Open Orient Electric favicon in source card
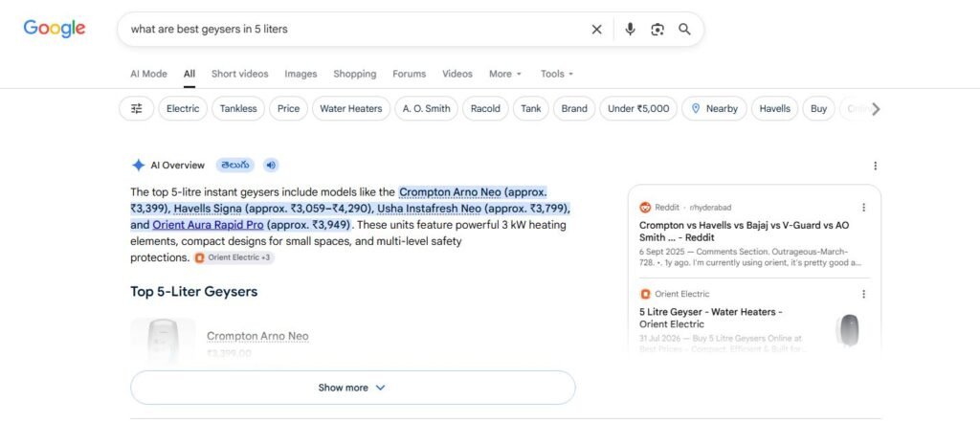The height and width of the screenshot is (423, 980). click(645, 294)
